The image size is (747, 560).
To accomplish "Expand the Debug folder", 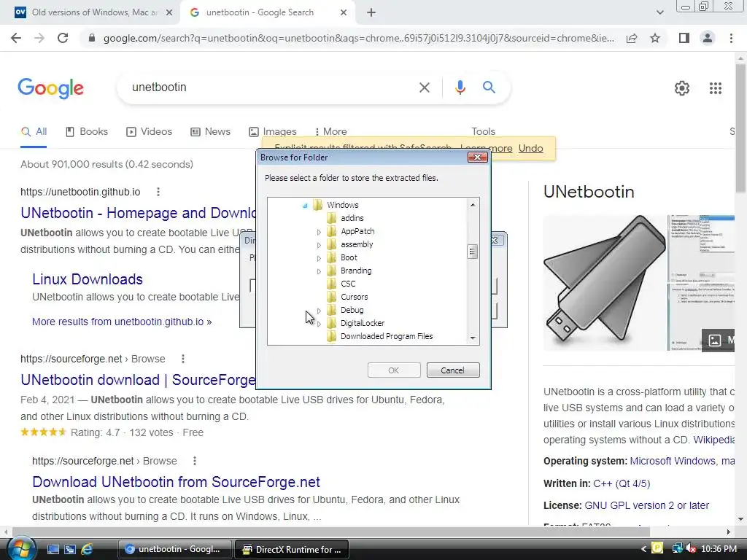I will [319, 311].
